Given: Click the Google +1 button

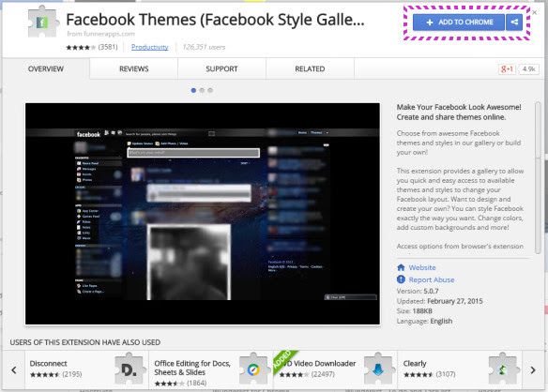Looking at the screenshot, I should click(x=507, y=69).
